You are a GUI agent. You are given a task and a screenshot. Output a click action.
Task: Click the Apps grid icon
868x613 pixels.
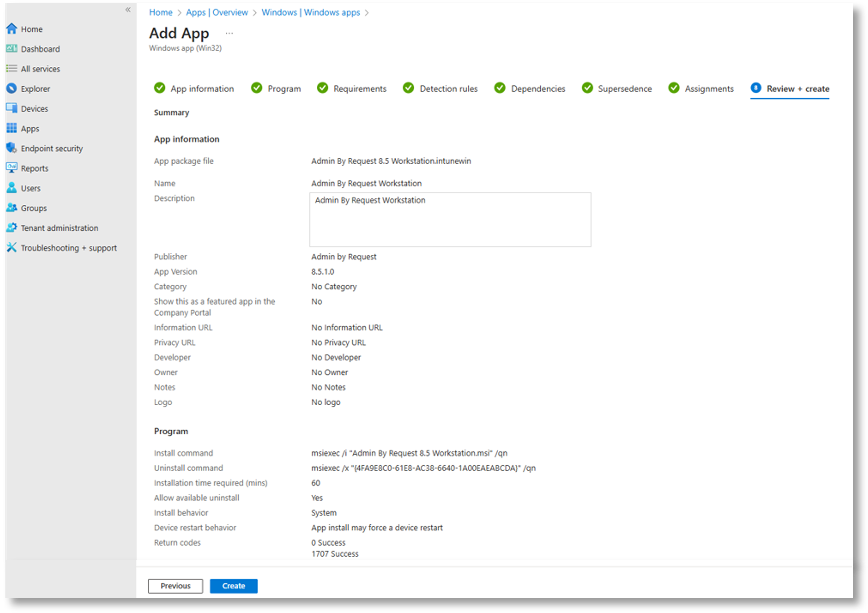point(12,128)
